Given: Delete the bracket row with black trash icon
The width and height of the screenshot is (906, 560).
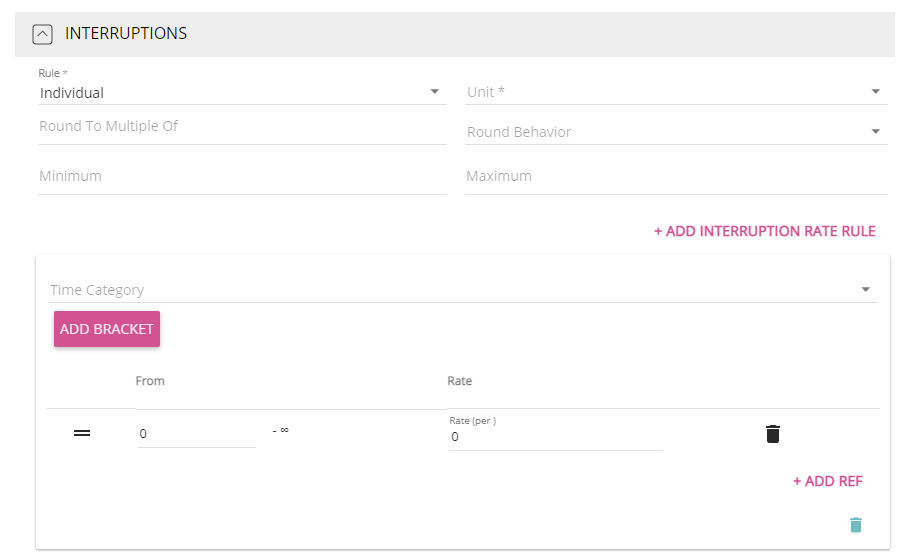Looking at the screenshot, I should 772,434.
